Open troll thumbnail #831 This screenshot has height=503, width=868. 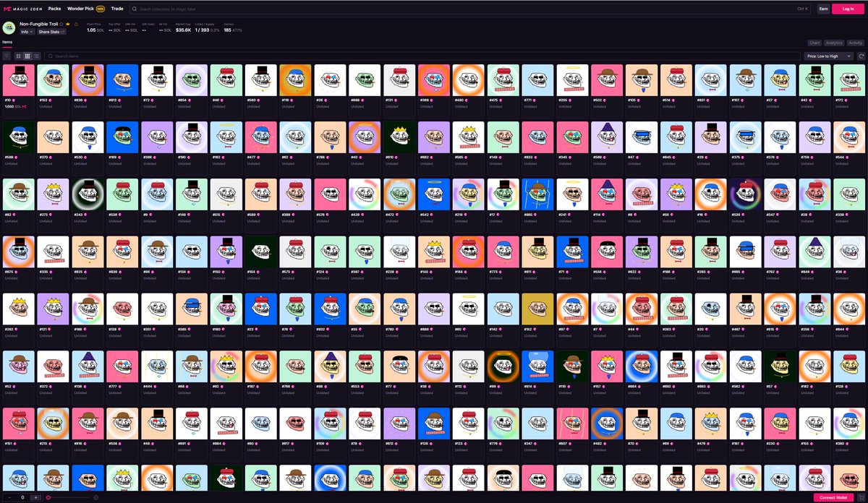[711, 80]
